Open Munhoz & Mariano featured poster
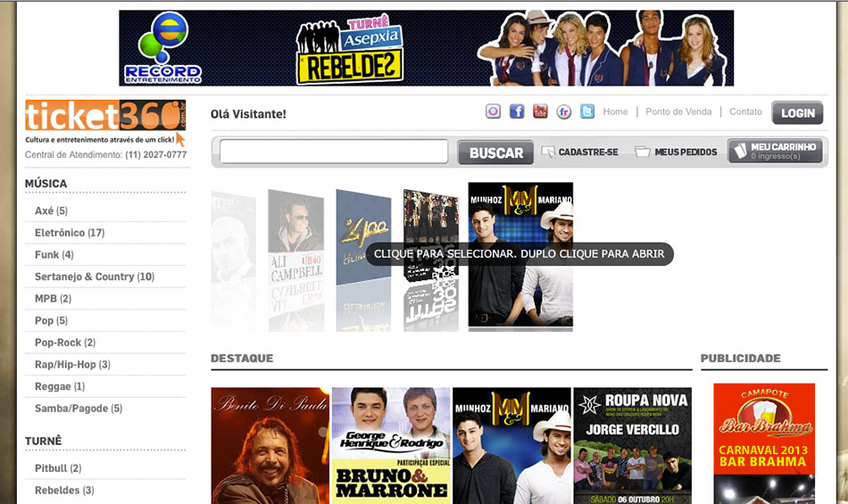The height and width of the screenshot is (504, 848). (x=511, y=446)
